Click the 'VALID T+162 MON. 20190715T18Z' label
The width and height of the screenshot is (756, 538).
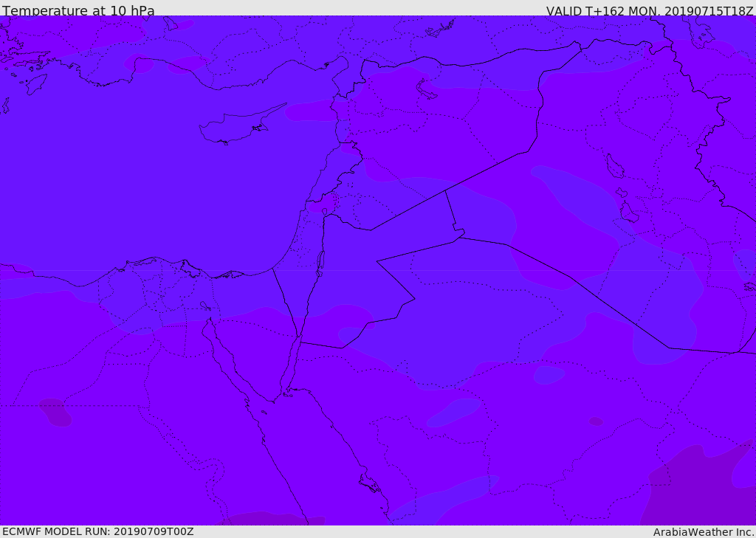(650, 11)
